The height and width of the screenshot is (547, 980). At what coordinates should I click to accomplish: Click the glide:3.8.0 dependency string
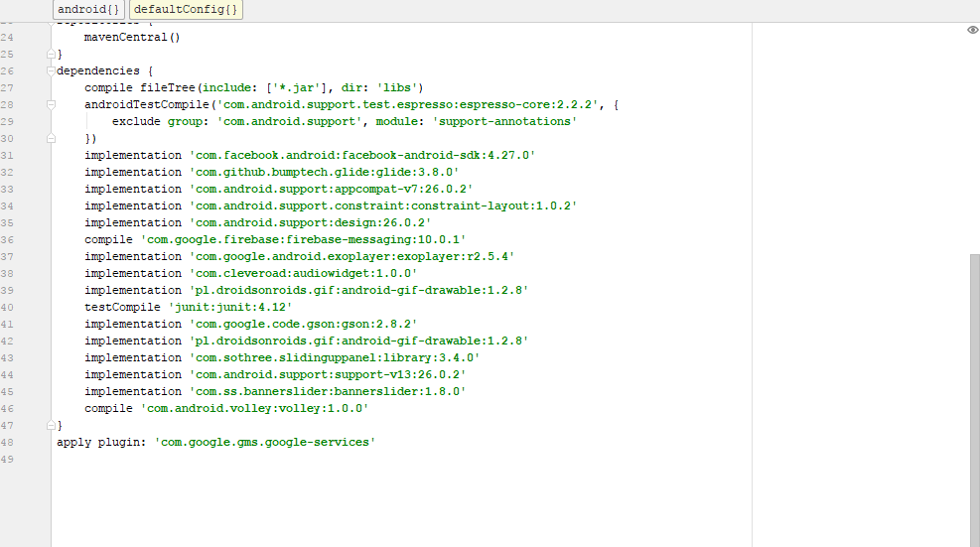324,173
